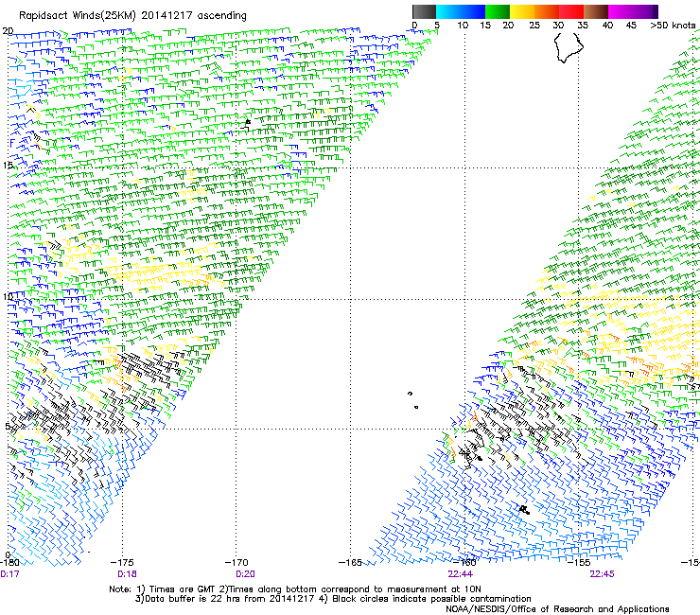This screenshot has width=700, height=615.
Task: Click the 'Times are GMT' note line
Action: point(295,589)
